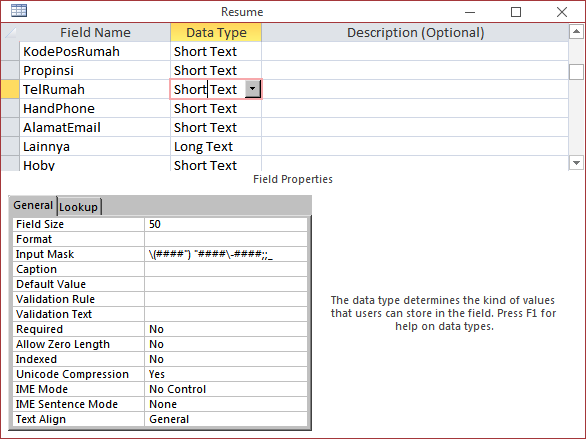
Task: Click the IME Sentence Mode value None
Action: 226,404
